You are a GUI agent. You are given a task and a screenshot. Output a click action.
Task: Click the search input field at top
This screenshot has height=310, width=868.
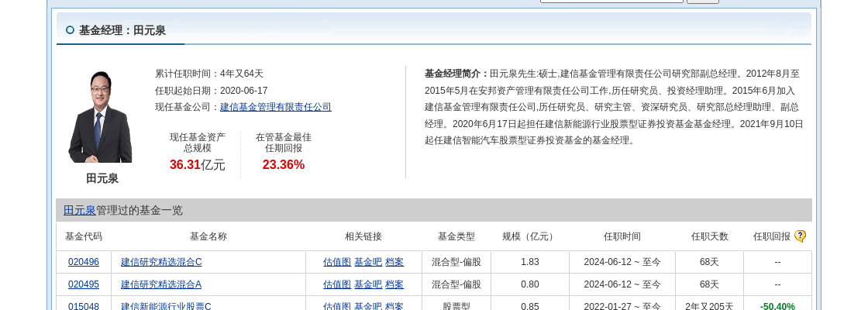click(611, 1)
